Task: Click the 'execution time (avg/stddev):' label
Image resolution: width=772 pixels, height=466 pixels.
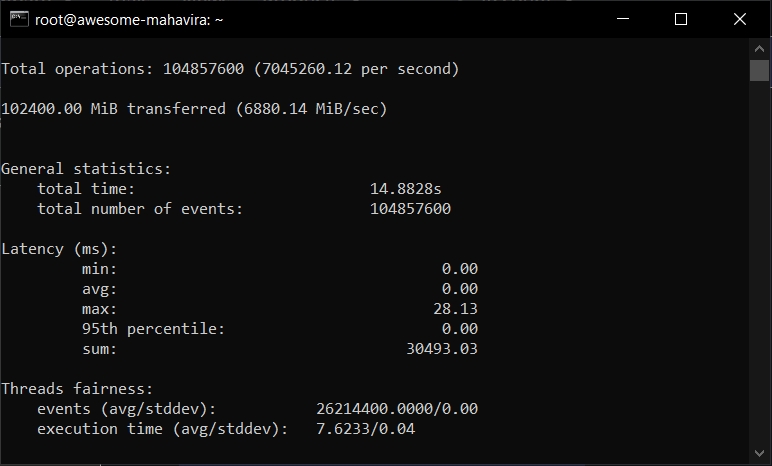Action: pos(162,429)
